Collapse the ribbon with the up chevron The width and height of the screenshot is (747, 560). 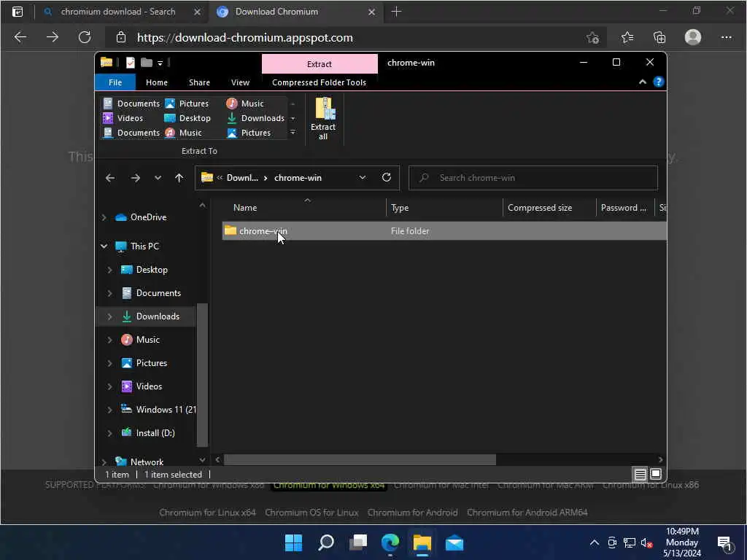point(643,82)
